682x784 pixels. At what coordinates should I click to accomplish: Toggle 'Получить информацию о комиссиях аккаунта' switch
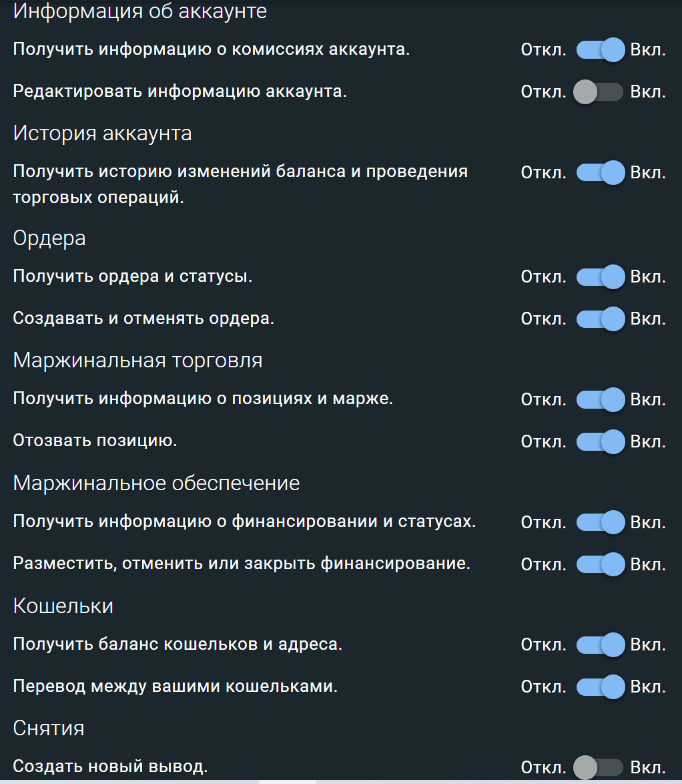click(x=600, y=50)
